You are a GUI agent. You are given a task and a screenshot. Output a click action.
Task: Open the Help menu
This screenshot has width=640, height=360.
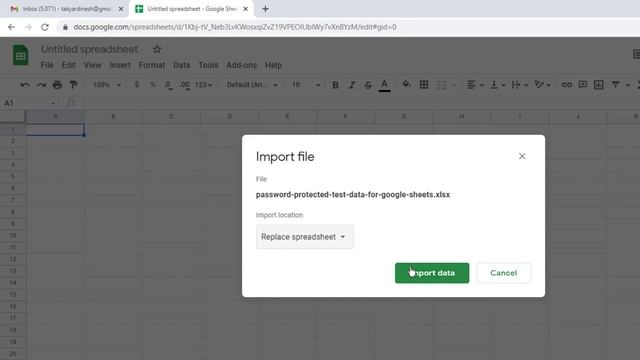pyautogui.click(x=273, y=65)
